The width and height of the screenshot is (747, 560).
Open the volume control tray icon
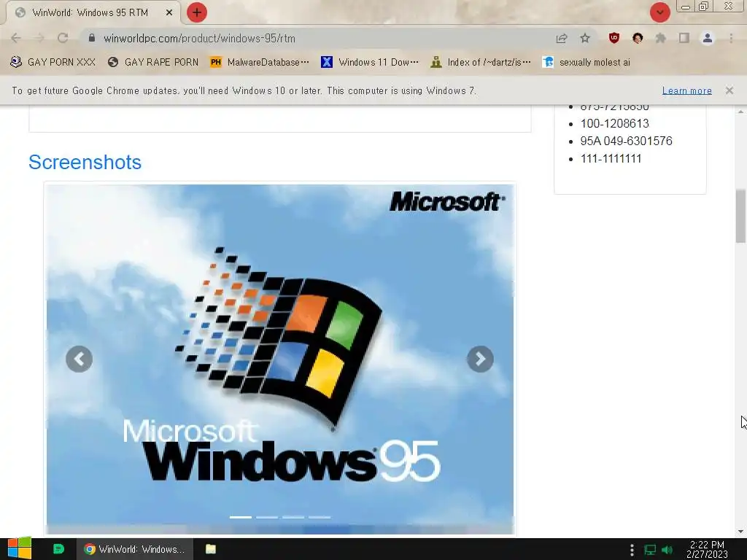pos(667,550)
